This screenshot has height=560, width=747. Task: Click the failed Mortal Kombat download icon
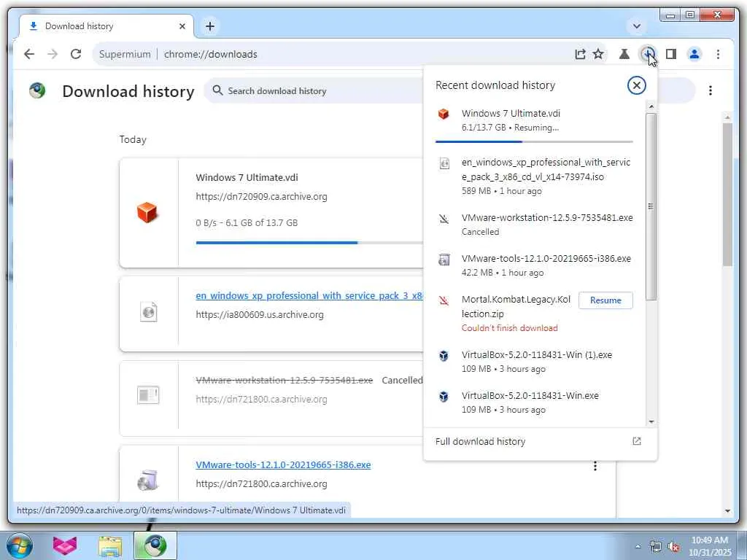(x=444, y=300)
